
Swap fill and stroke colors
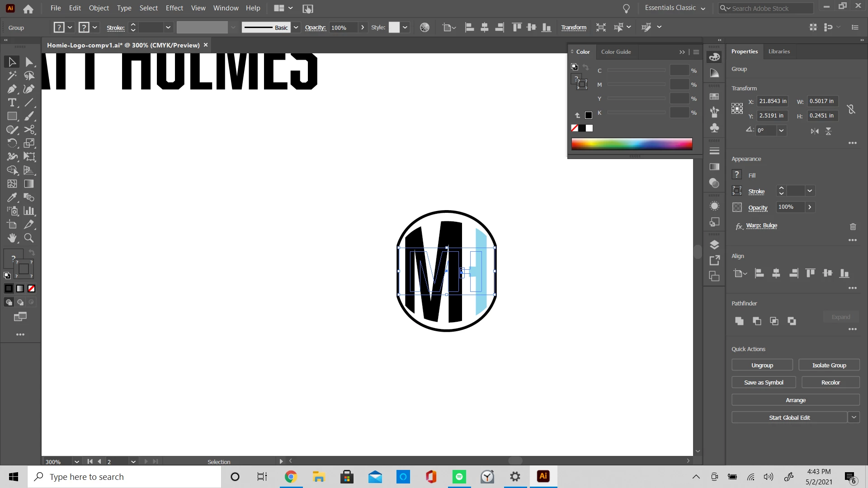point(31,252)
